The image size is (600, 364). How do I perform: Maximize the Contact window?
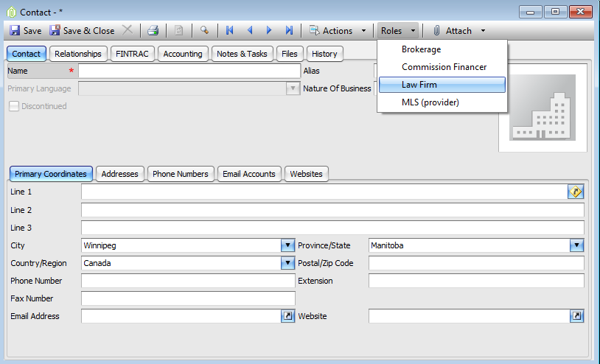pyautogui.click(x=555, y=12)
